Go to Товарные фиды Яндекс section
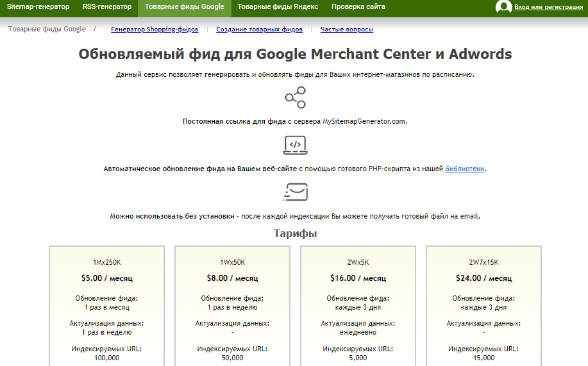The height and width of the screenshot is (366, 588). 278,7
